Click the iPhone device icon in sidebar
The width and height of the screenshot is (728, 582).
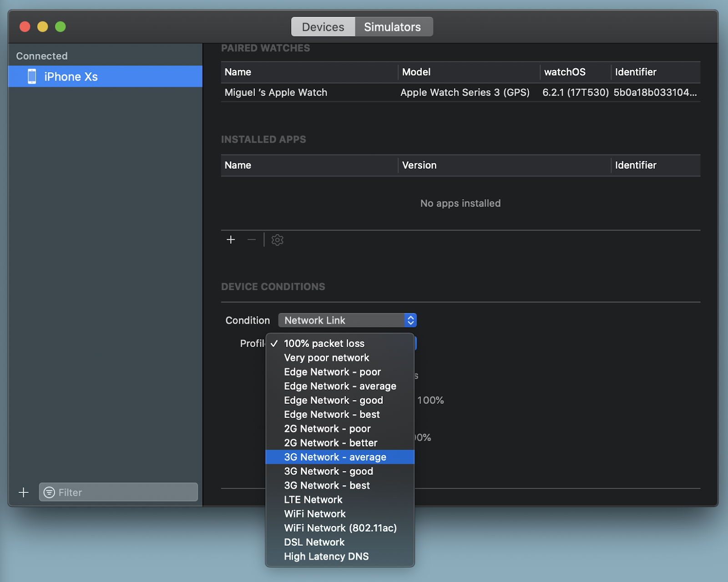pyautogui.click(x=31, y=76)
